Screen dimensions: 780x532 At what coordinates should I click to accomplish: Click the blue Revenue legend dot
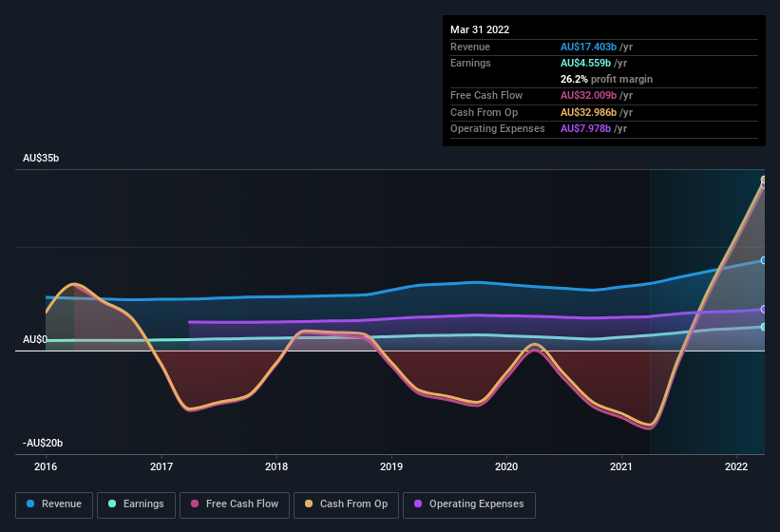tap(30, 503)
